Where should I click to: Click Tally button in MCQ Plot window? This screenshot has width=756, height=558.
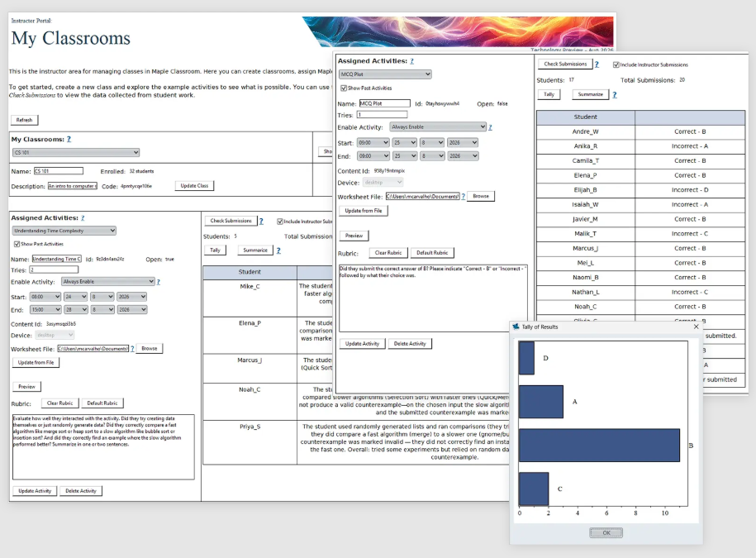[549, 94]
